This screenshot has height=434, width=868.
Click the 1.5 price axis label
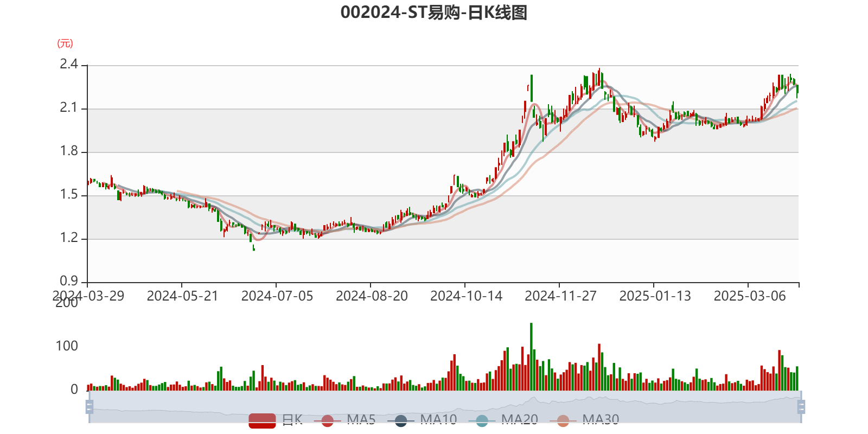tap(69, 195)
